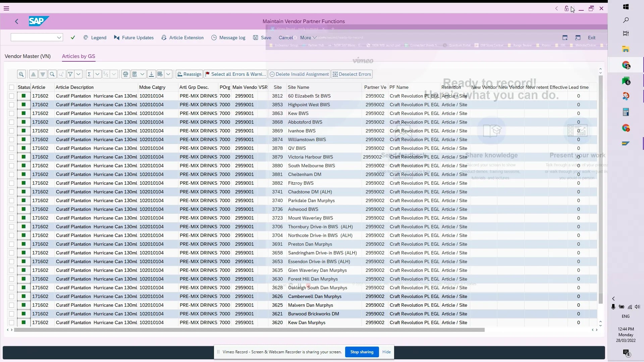Select the Filter toolbar icon
The image size is (644, 362).
70,74
